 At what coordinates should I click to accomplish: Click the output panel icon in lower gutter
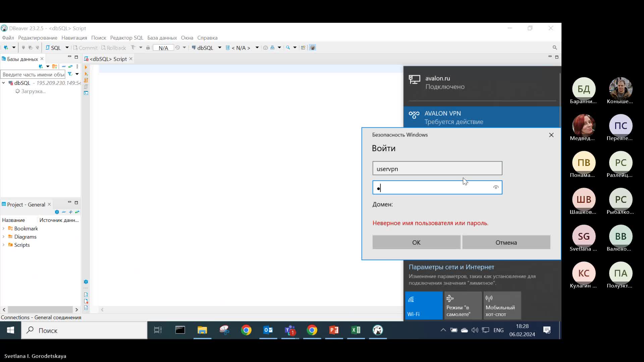[86, 295]
